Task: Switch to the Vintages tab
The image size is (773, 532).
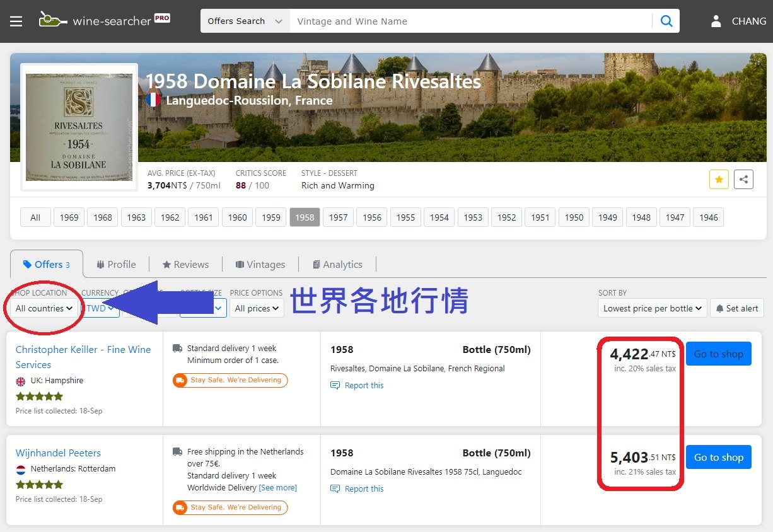Action: click(x=260, y=264)
